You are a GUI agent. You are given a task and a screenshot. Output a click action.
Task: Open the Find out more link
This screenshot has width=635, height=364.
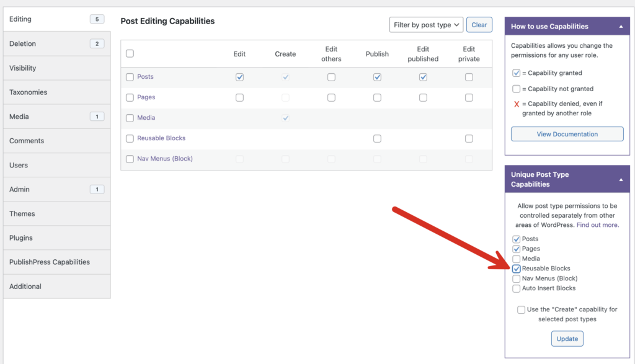pyautogui.click(x=598, y=225)
